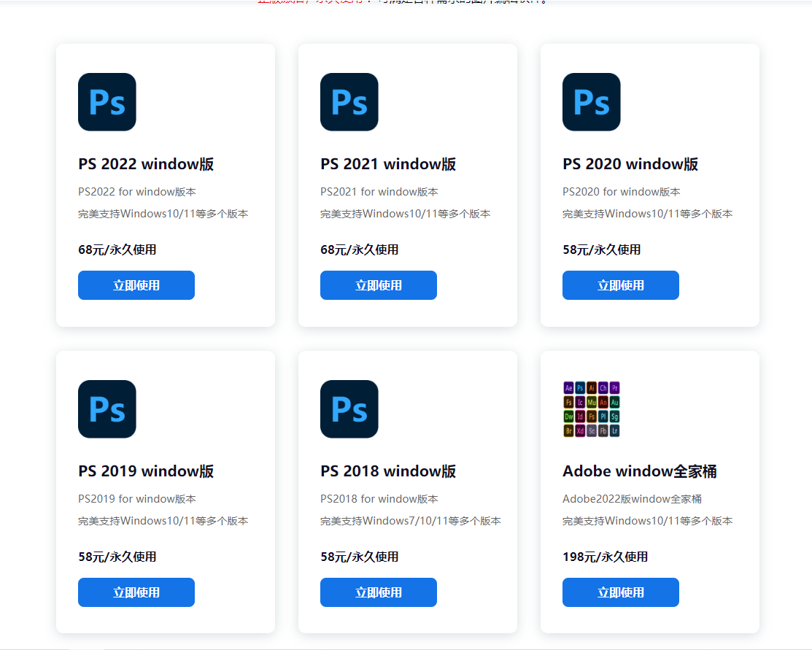
Task: Select the 'PS 2018 window版' title
Action: [388, 471]
